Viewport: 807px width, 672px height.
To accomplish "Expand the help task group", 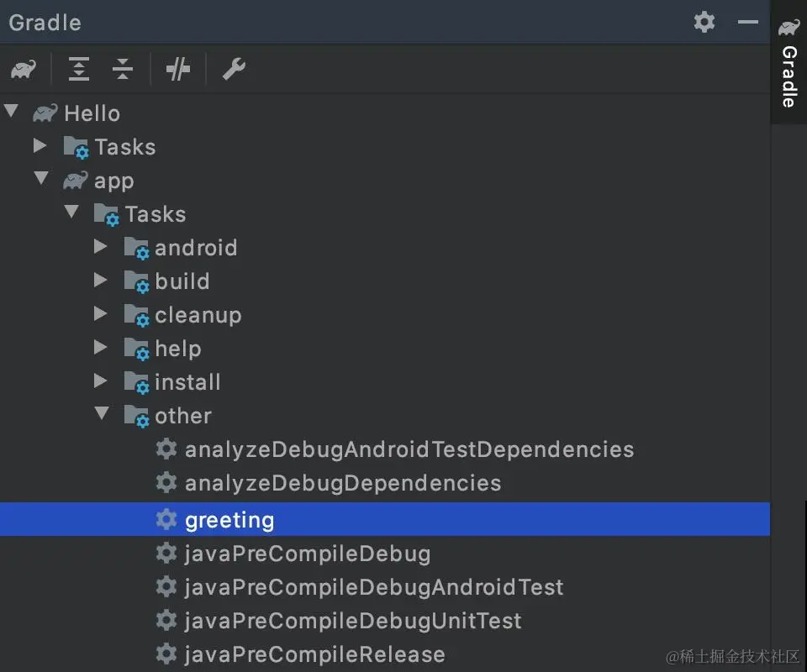I will coord(100,348).
